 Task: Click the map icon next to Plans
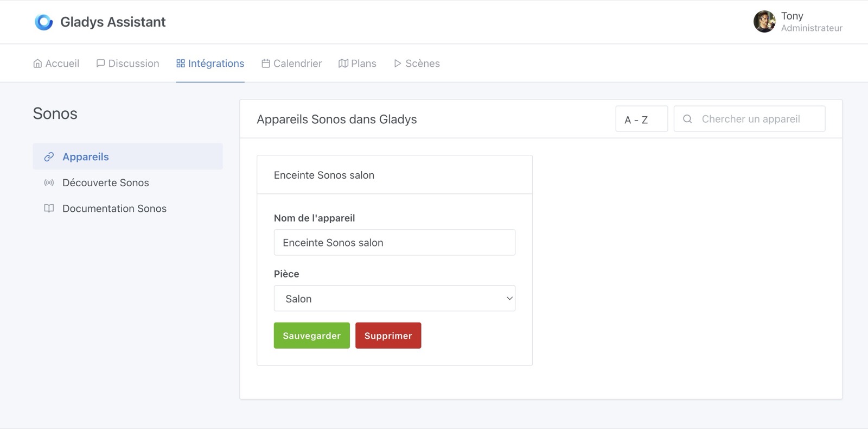click(x=343, y=64)
